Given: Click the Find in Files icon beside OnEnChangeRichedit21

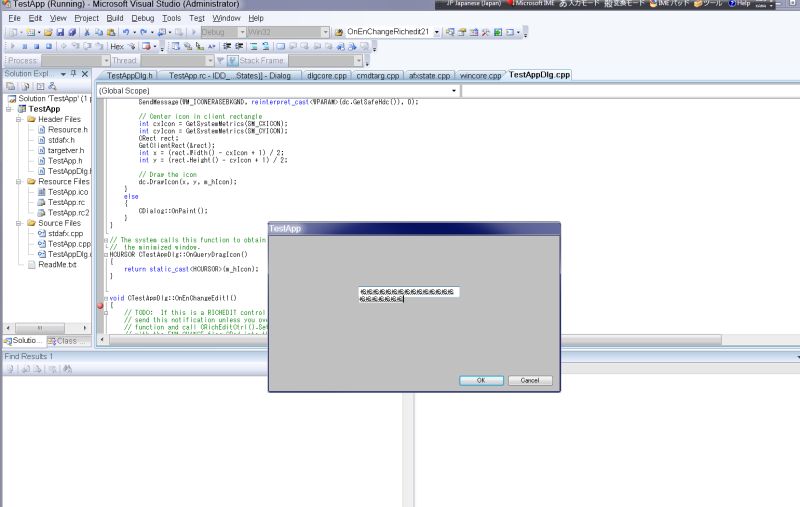Looking at the screenshot, I should 339,32.
